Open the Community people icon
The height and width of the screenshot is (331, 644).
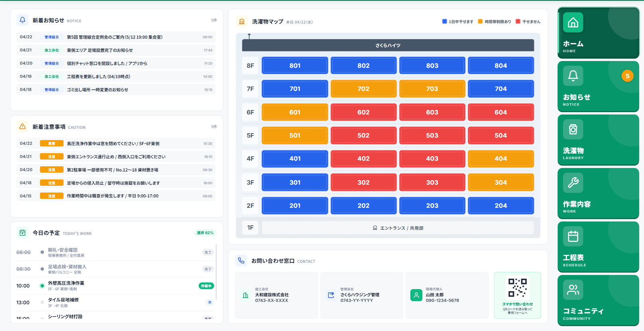pos(573,290)
